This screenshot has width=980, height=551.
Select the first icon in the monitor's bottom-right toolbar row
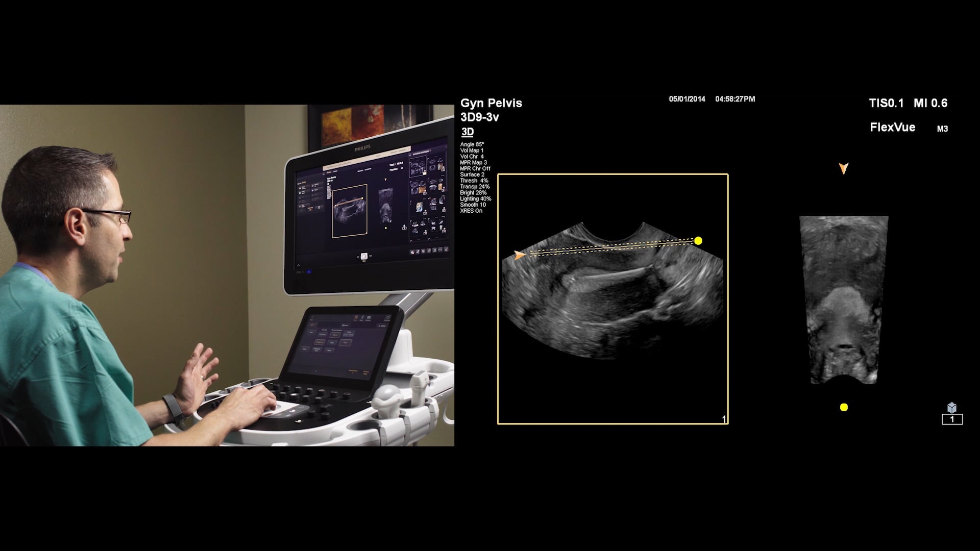[412, 252]
